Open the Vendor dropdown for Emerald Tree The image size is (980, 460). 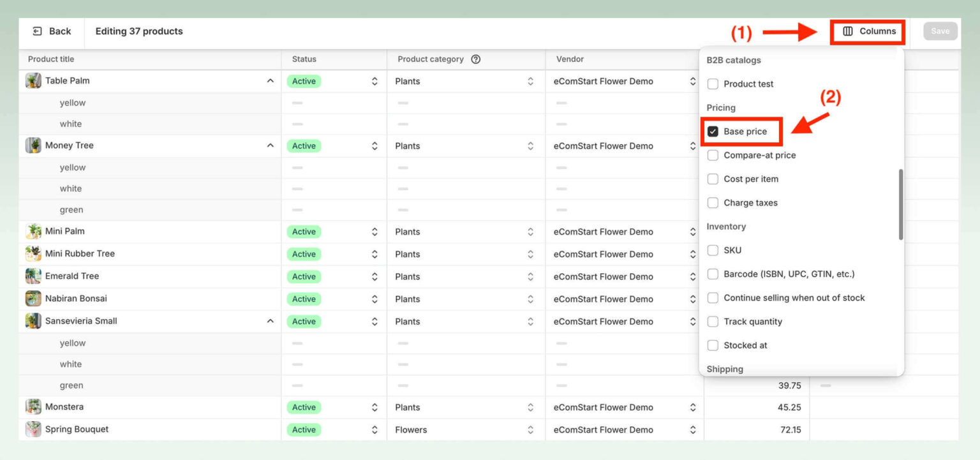point(693,276)
